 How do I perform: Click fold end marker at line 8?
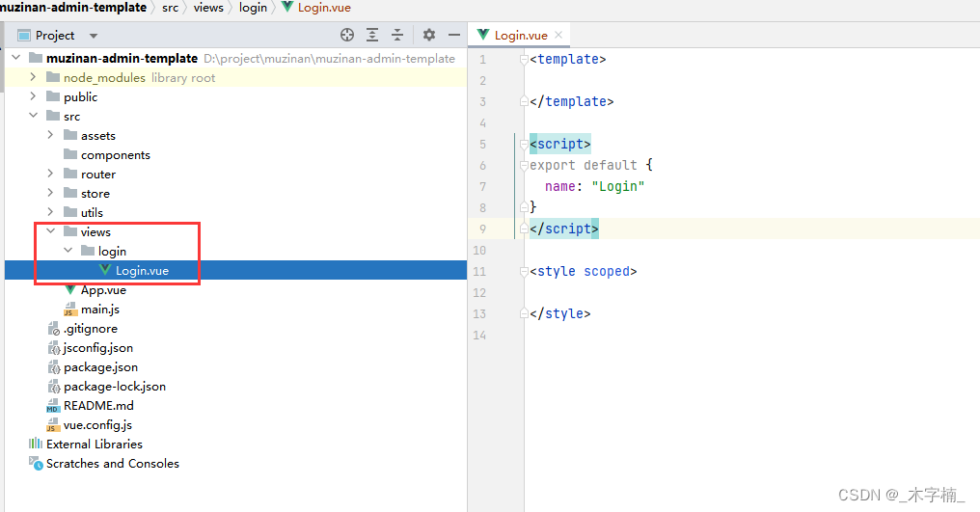coord(524,207)
